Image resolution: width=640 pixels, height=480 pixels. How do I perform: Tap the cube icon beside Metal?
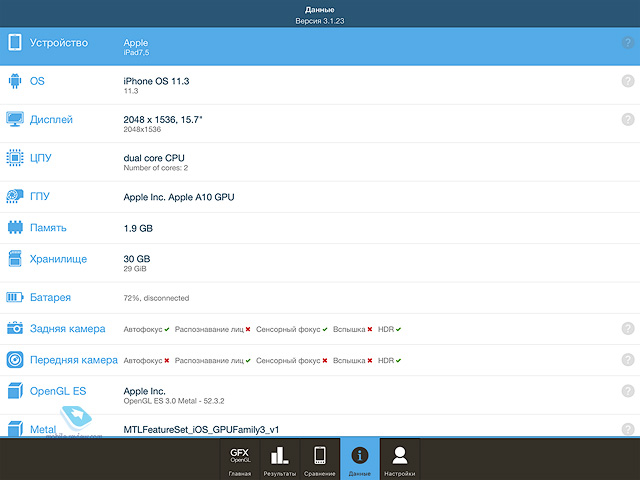[x=15, y=429]
